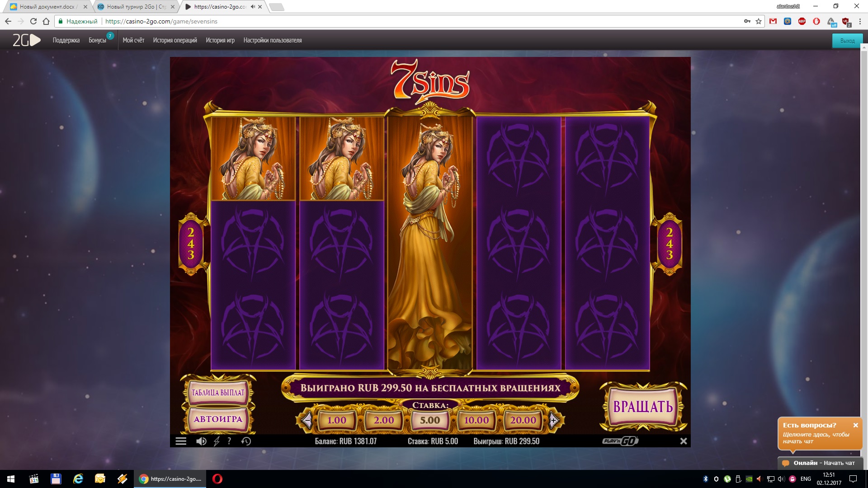The width and height of the screenshot is (868, 488).
Task: Select the 10.00 bet value
Action: coord(476,421)
